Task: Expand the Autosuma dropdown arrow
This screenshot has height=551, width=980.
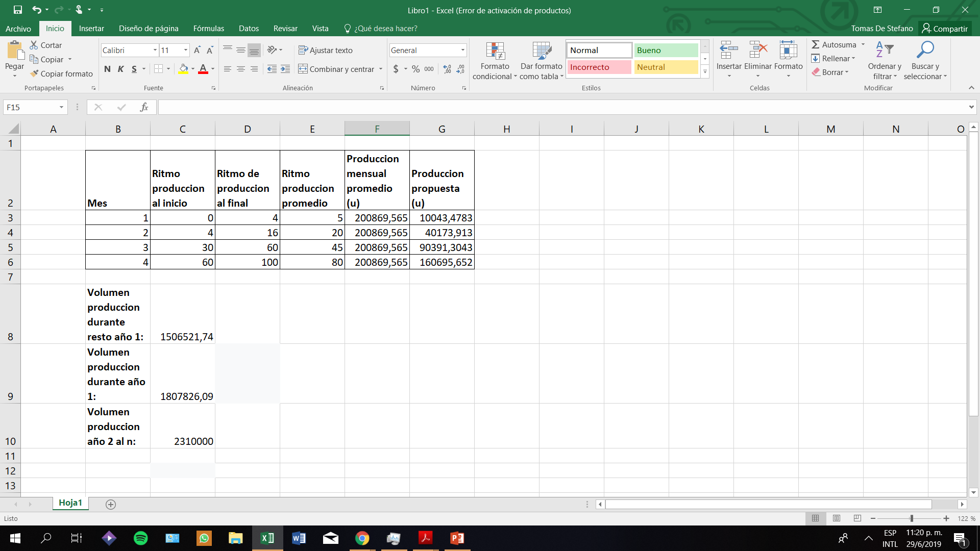Action: [863, 44]
